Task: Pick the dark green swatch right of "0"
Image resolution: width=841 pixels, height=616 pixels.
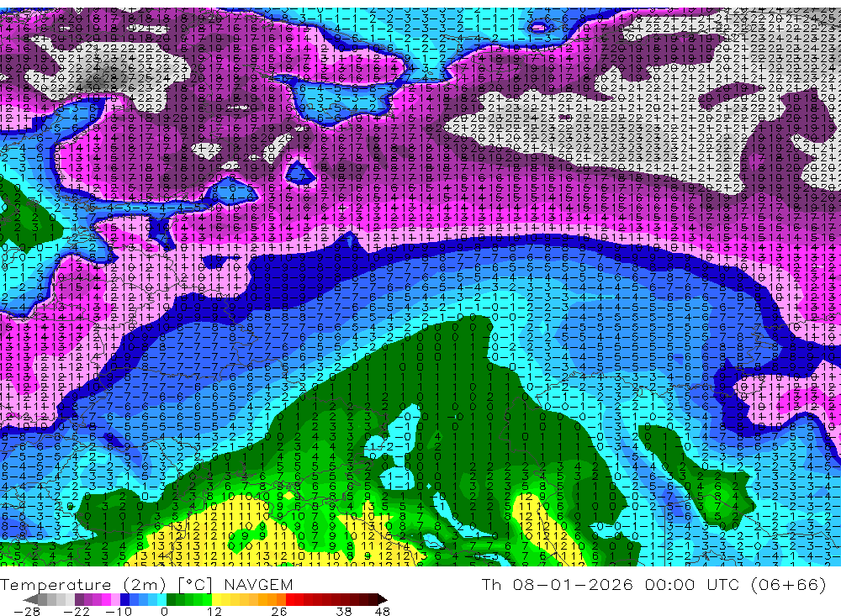Action: pos(171,600)
